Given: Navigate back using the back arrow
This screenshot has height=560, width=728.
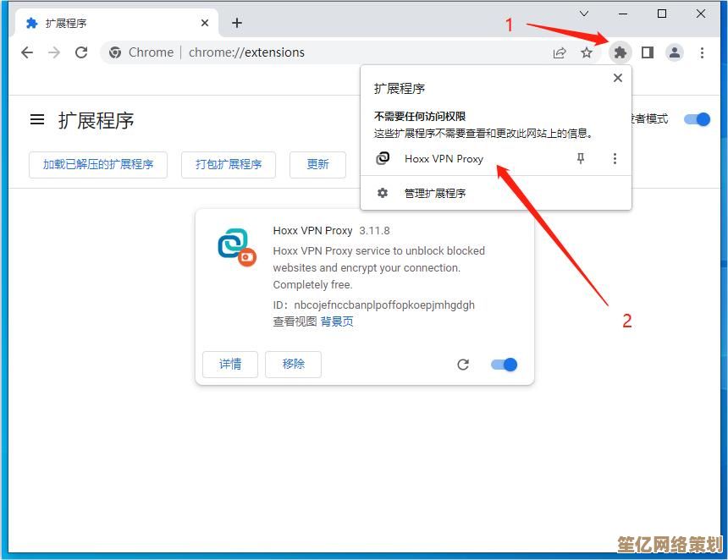Looking at the screenshot, I should [x=27, y=52].
